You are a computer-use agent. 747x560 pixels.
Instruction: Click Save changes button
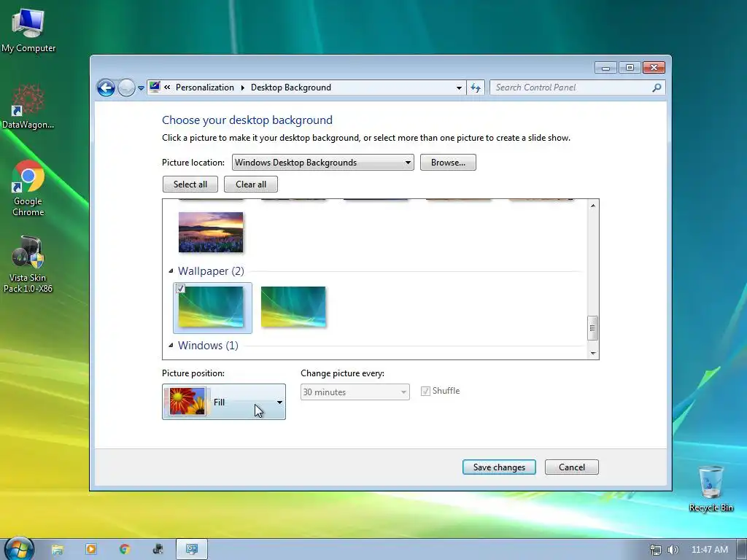click(x=499, y=467)
